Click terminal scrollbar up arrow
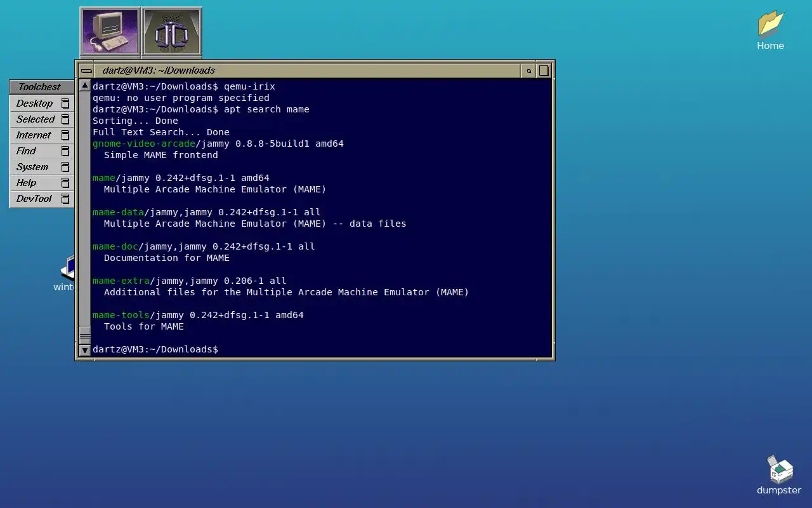Viewport: 812px width, 508px height. [85, 85]
